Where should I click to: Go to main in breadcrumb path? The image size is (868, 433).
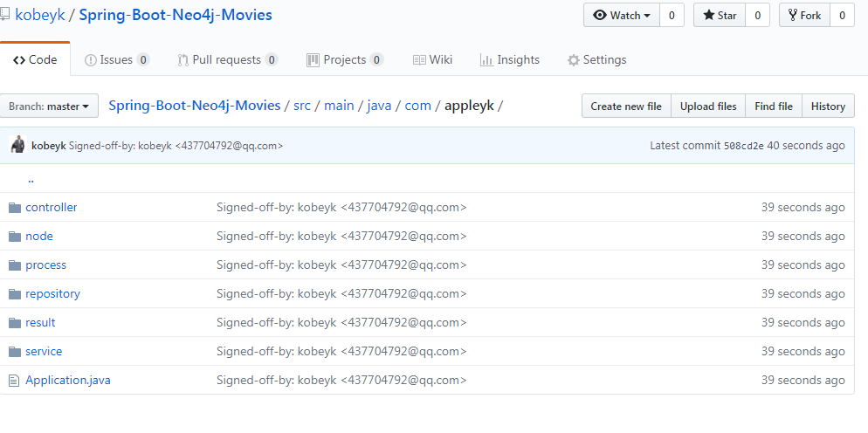coord(339,106)
